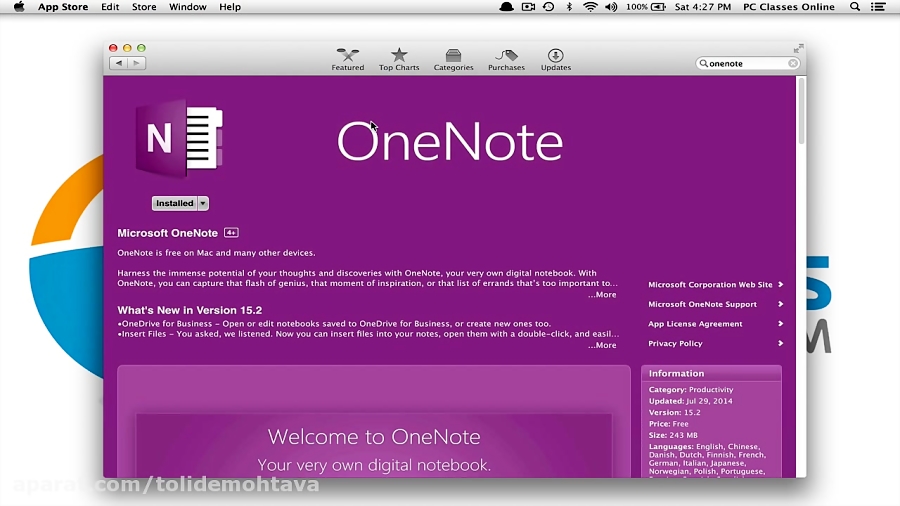Open the Time Machine menu bar icon
Viewport: 900px width, 506px height.
[x=549, y=7]
